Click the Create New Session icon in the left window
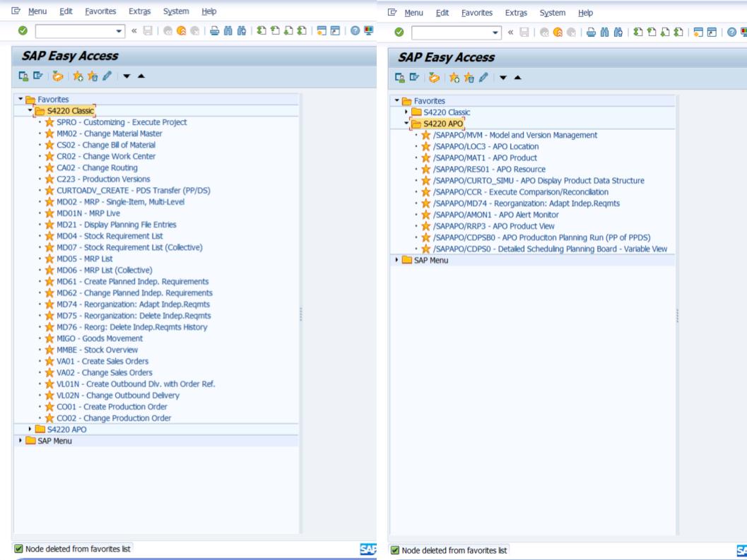Image resolution: width=747 pixels, height=560 pixels. (x=322, y=31)
